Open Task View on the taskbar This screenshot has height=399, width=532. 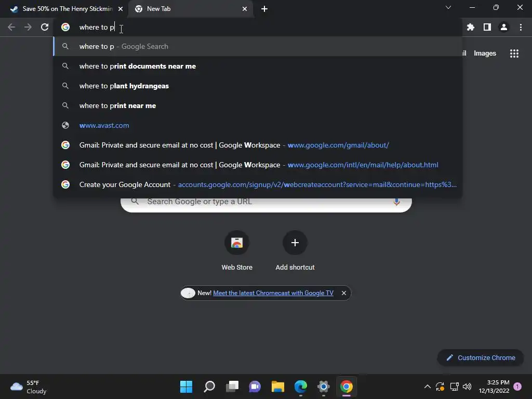pos(232,387)
